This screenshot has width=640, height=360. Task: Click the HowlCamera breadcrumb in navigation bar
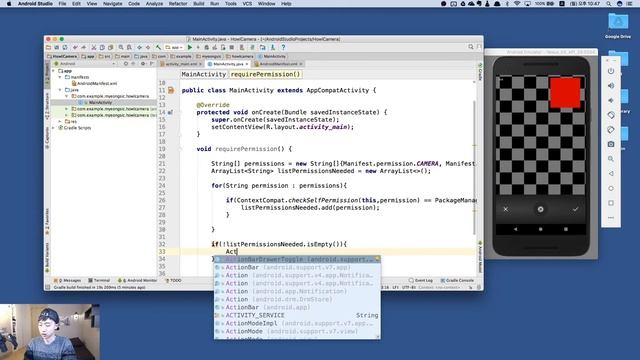[x=62, y=56]
